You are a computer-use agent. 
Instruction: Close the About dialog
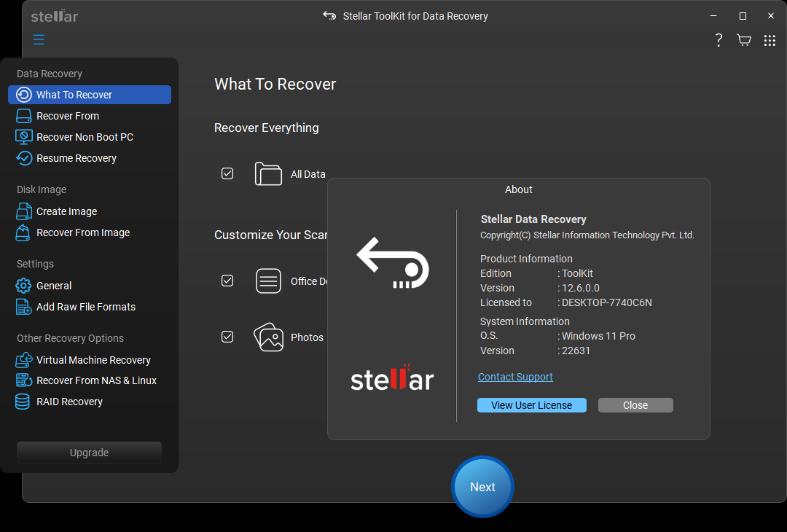pos(635,405)
